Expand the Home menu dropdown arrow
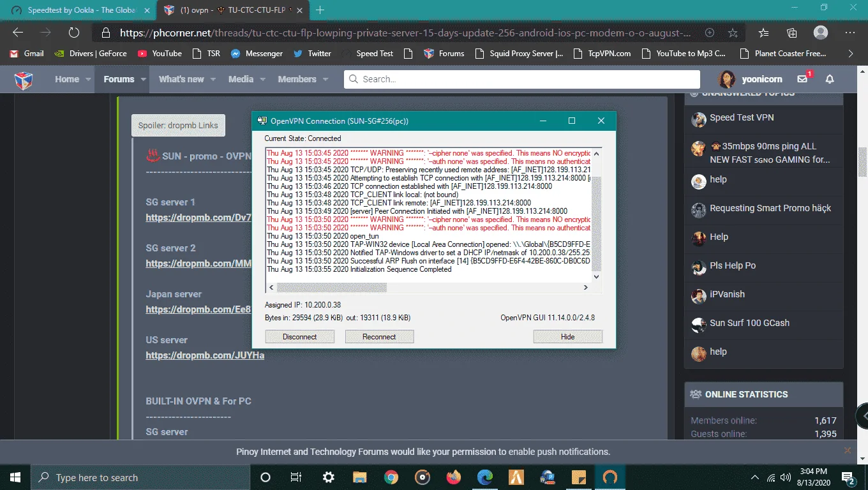Image resolution: width=868 pixels, height=490 pixels. [89, 80]
